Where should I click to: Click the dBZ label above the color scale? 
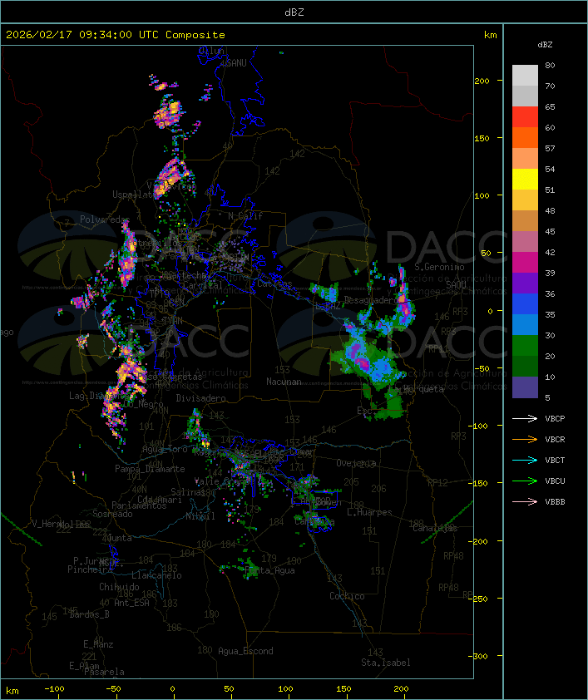pyautogui.click(x=545, y=45)
